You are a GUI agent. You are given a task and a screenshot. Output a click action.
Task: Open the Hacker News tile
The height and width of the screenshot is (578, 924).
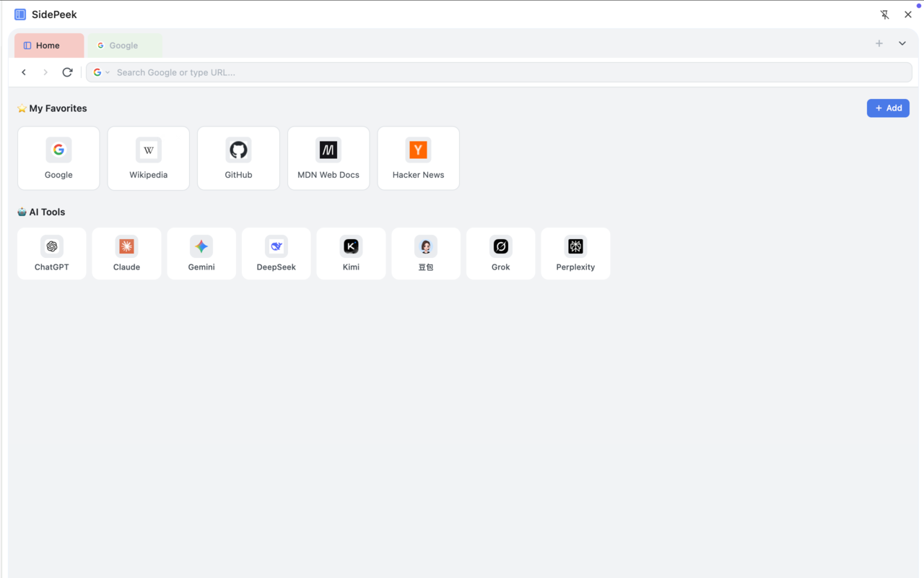coord(419,158)
